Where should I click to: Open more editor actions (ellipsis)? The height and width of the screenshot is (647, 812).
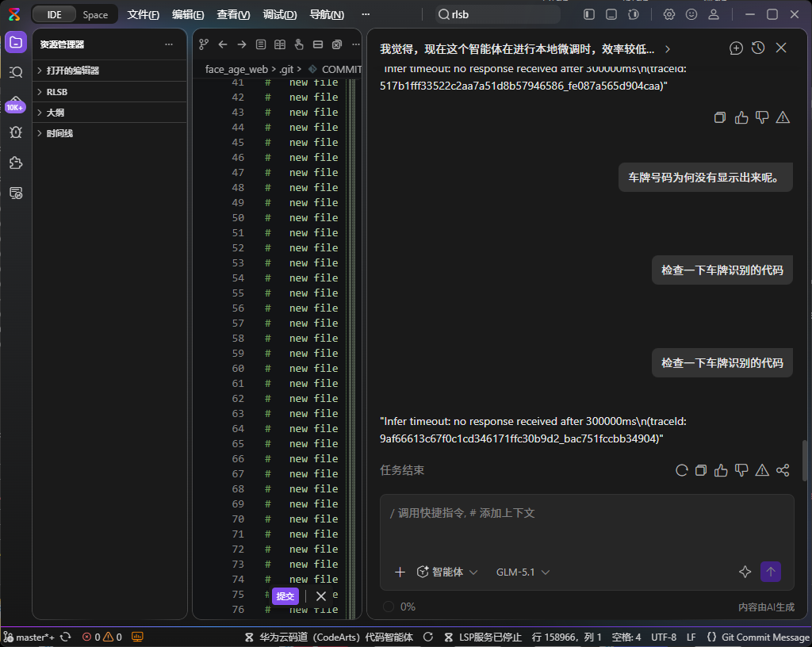(356, 44)
